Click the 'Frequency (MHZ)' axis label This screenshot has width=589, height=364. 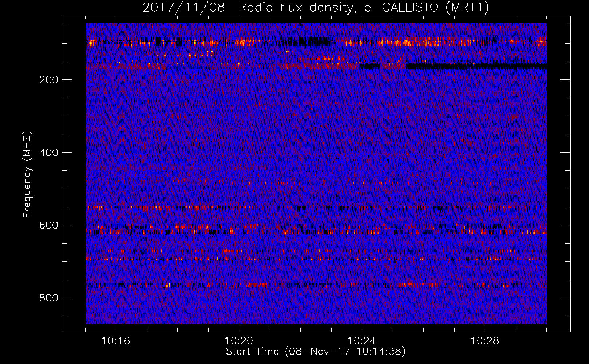(x=27, y=175)
